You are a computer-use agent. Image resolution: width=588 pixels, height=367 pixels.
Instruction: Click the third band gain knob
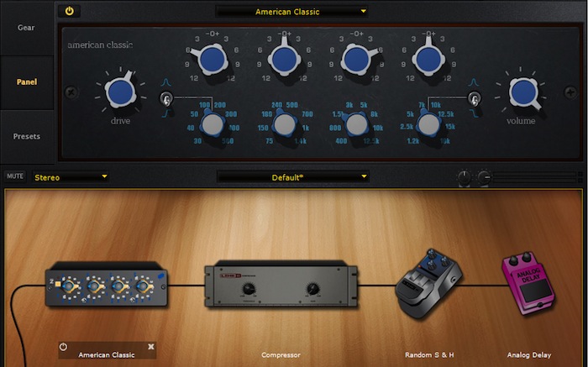356,60
